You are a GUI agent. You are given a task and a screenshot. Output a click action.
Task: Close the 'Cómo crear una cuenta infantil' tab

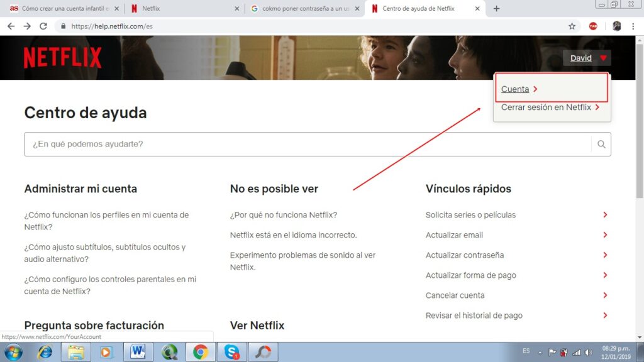(116, 9)
